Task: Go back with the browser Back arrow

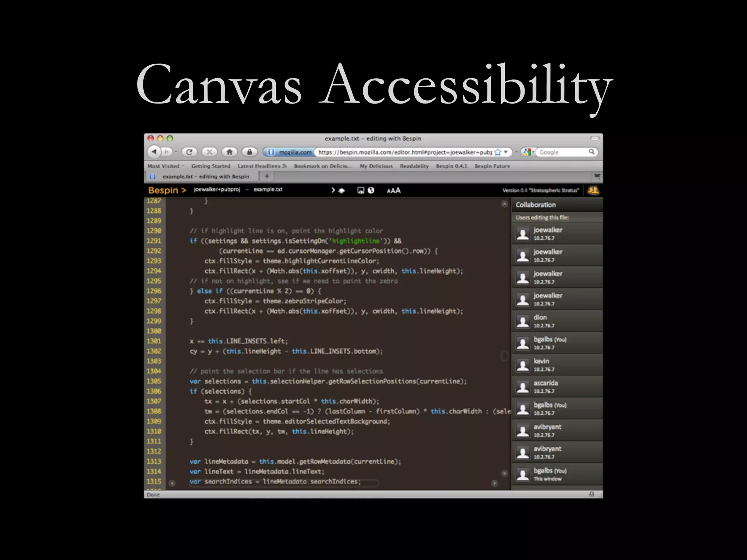Action: coord(154,152)
